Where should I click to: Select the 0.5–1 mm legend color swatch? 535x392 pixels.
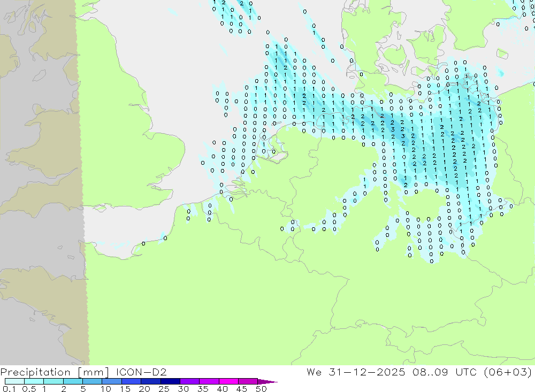[x=34, y=381]
